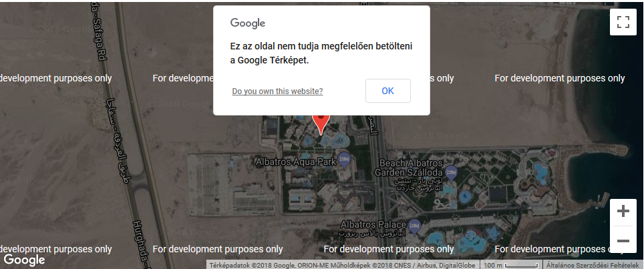This screenshot has height=269, width=644.
Task: Zoom in with the plus button
Action: tap(623, 212)
